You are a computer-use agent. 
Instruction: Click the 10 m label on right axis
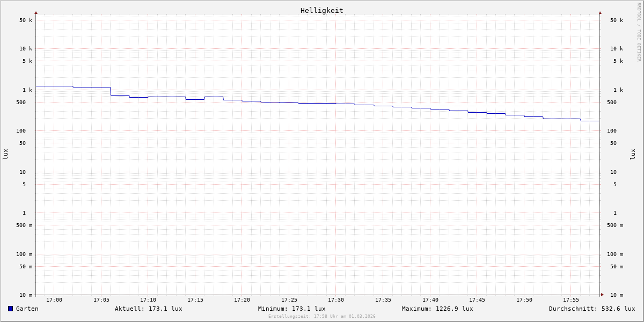tap(616, 295)
